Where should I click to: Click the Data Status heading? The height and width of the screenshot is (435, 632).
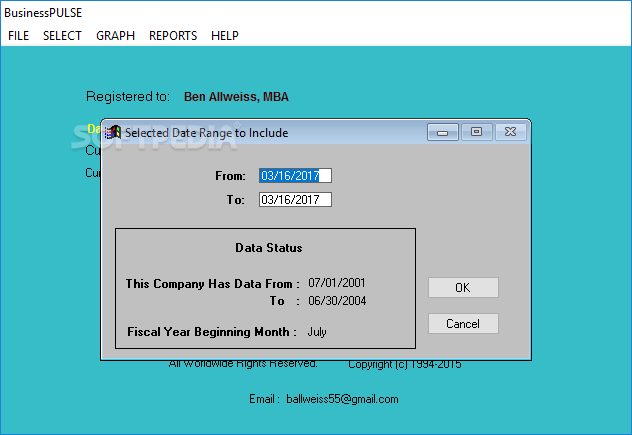click(x=269, y=248)
